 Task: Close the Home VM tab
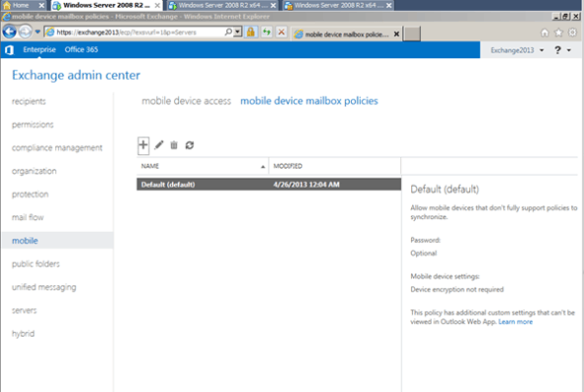coord(42,5)
